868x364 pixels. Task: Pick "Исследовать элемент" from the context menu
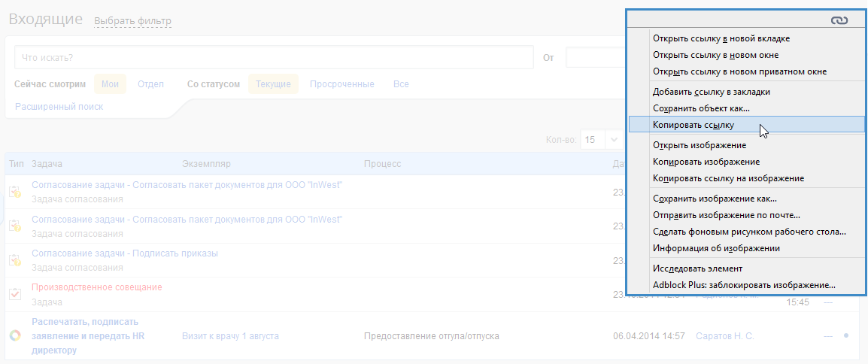(x=697, y=268)
